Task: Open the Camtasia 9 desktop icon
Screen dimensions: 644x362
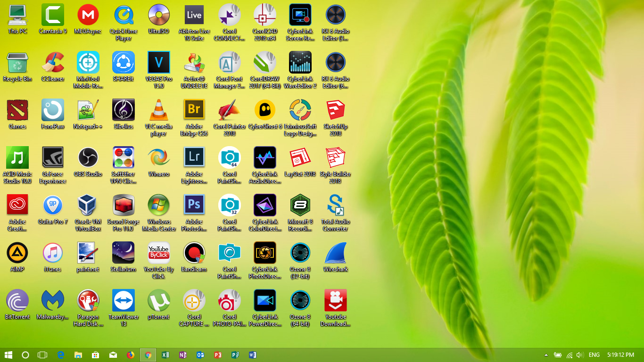Action: (53, 15)
